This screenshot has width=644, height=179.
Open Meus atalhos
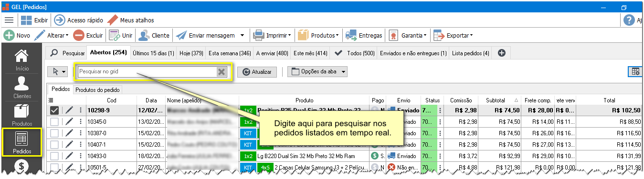(130, 20)
